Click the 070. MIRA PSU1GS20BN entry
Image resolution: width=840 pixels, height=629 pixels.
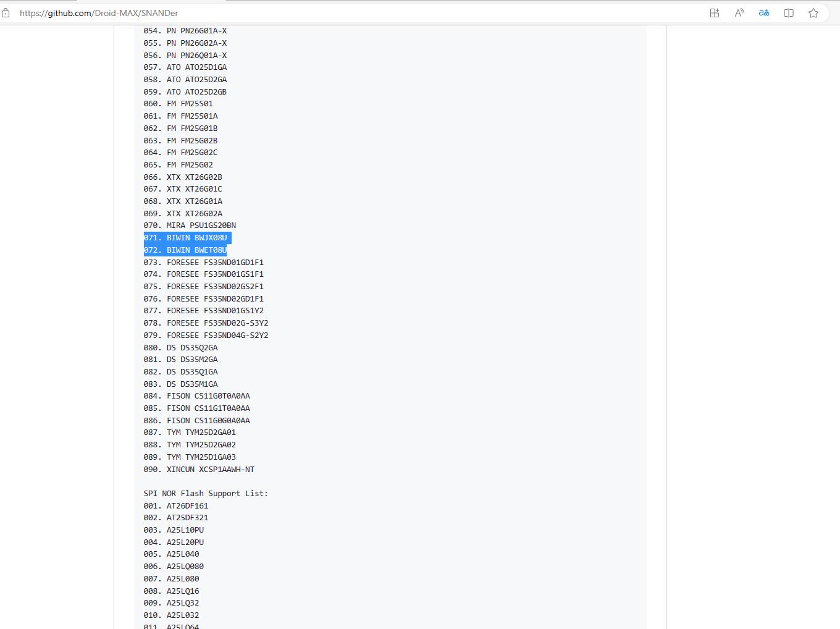click(x=190, y=226)
